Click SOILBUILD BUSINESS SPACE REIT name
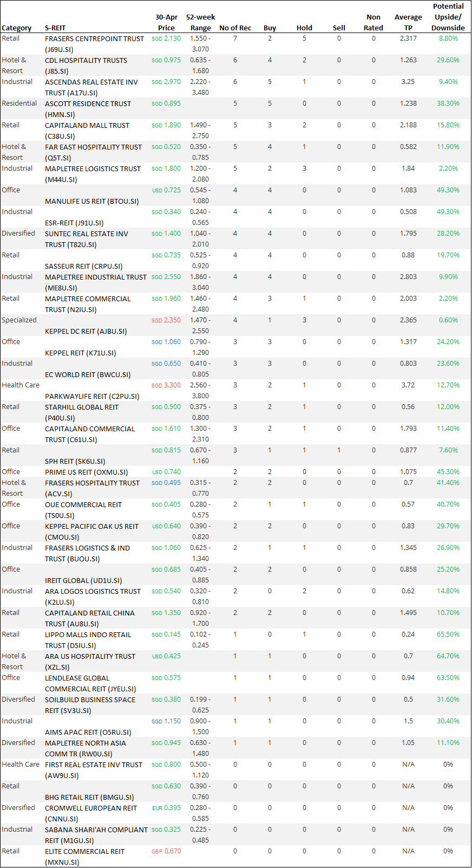472x868 pixels. click(x=90, y=705)
